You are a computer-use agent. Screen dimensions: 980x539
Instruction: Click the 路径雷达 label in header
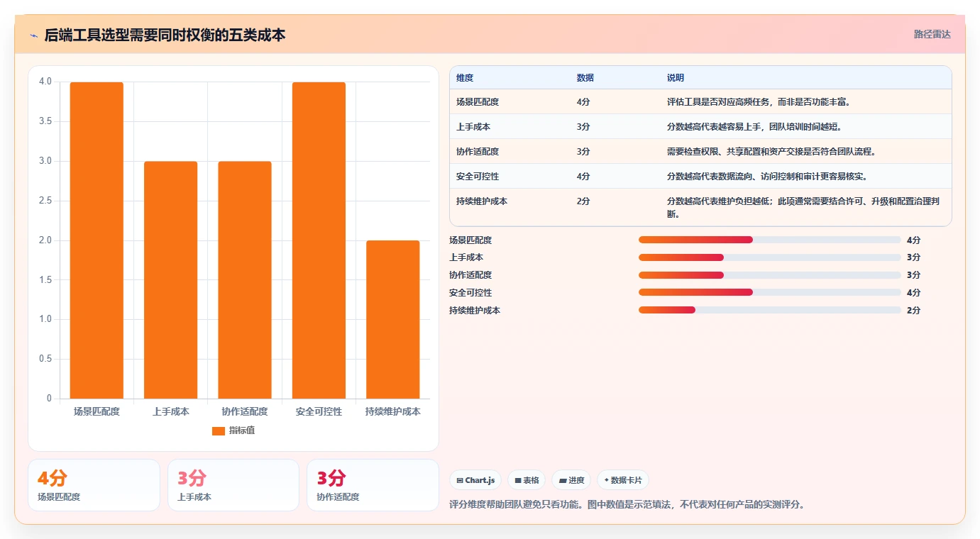[932, 34]
